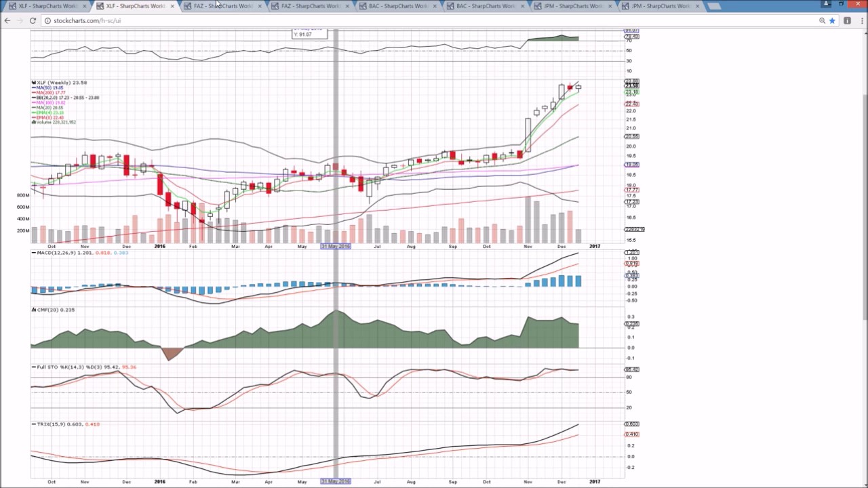Go back to the previous page
Viewport: 868px width, 488px height.
(x=7, y=20)
